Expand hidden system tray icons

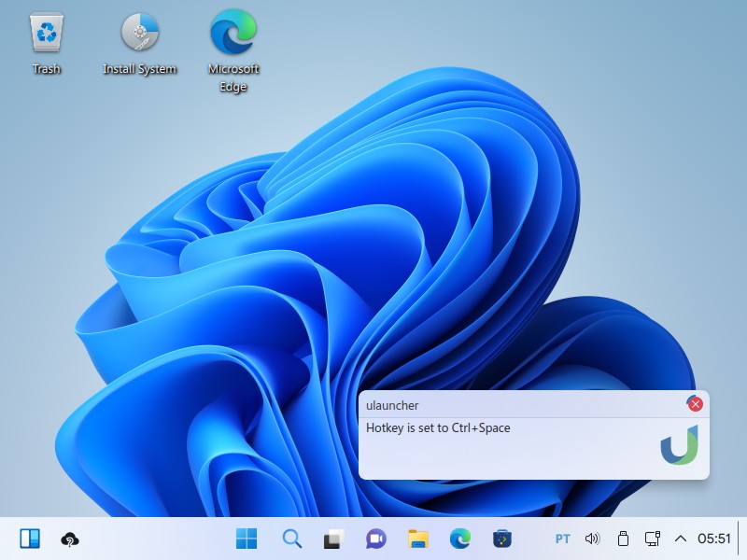tap(681, 539)
